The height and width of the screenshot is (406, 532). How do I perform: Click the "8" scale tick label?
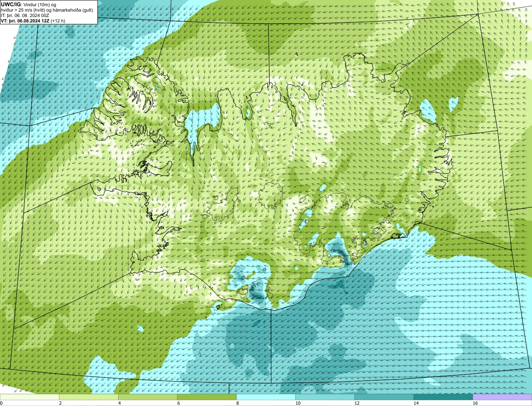(238, 403)
